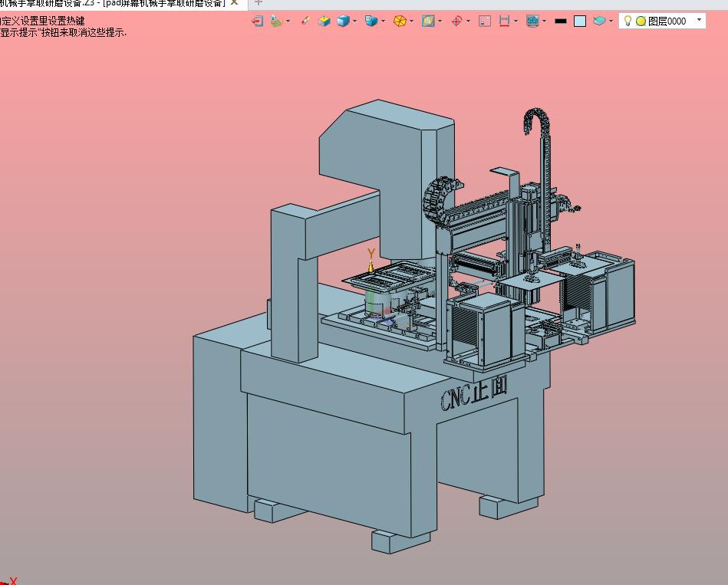Click the red dimension measure icon
The height and width of the screenshot is (585, 728).
click(504, 21)
